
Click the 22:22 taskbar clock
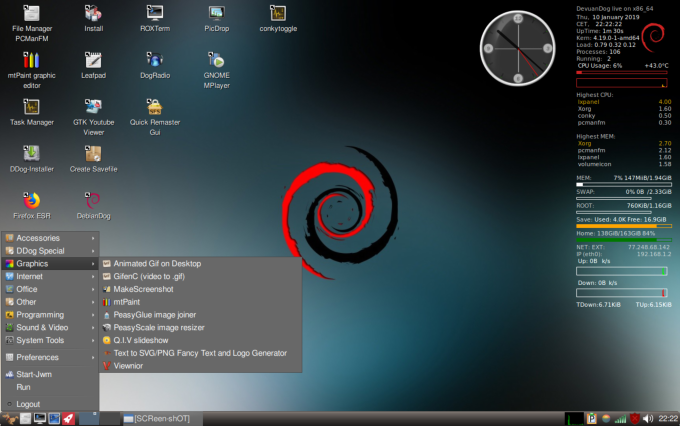(668, 419)
